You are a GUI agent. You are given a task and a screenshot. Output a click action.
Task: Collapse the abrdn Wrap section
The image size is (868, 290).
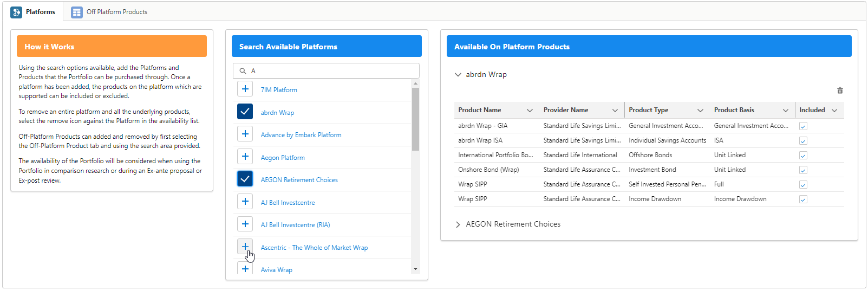(x=458, y=75)
